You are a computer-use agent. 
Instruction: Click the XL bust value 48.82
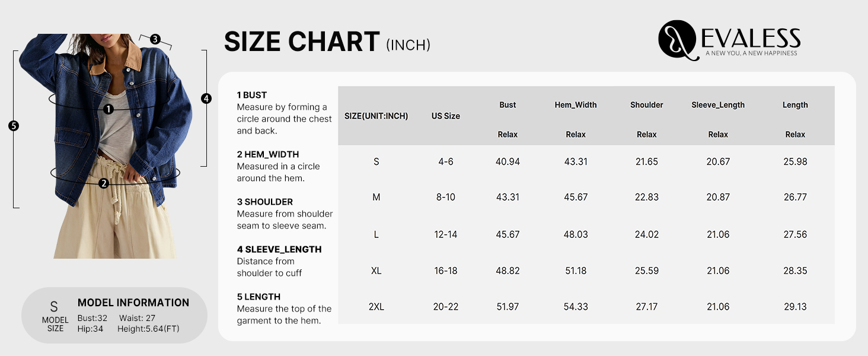pos(508,271)
